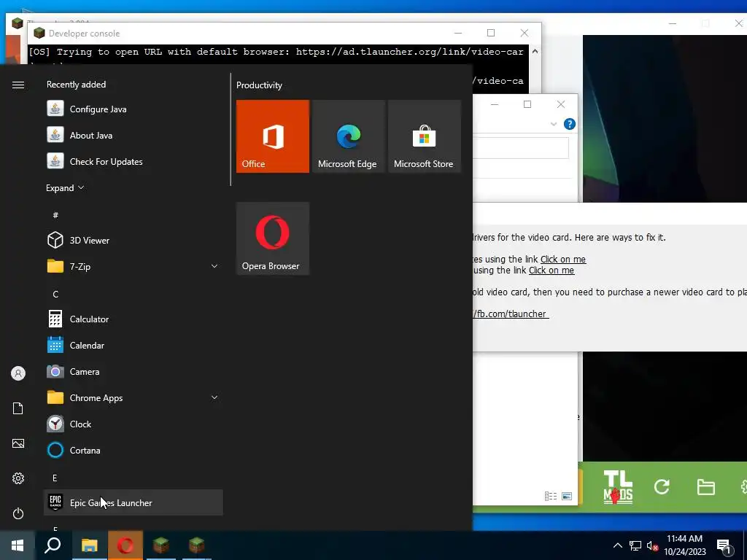Click the Productivity group title
747x560 pixels.
click(259, 85)
